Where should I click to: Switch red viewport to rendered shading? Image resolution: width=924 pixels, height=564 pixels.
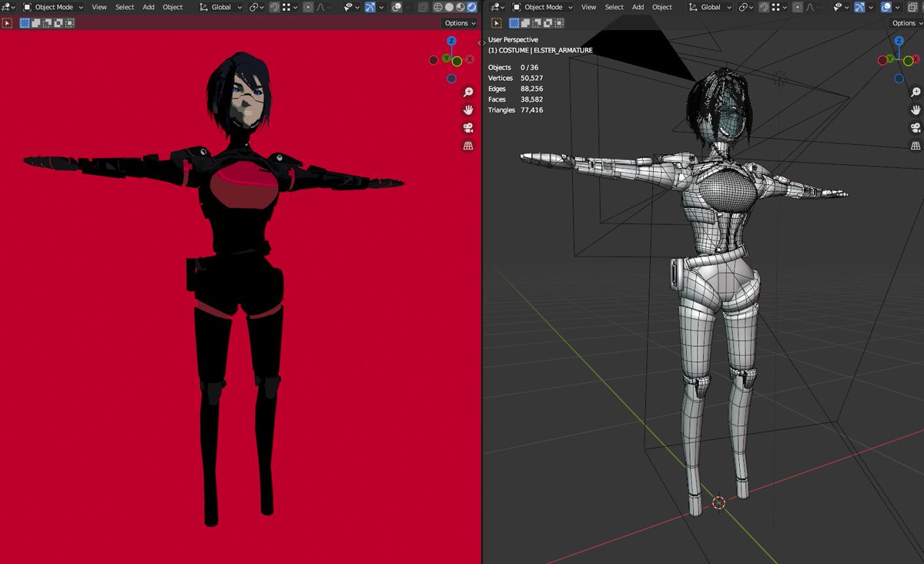click(x=471, y=7)
